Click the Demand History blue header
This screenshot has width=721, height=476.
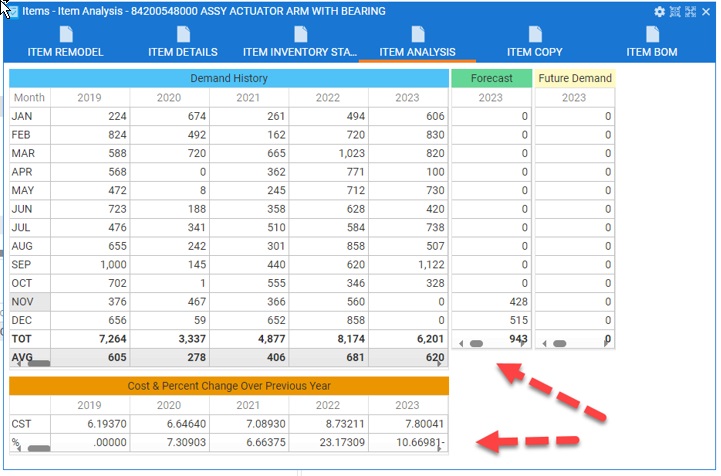[x=229, y=78]
